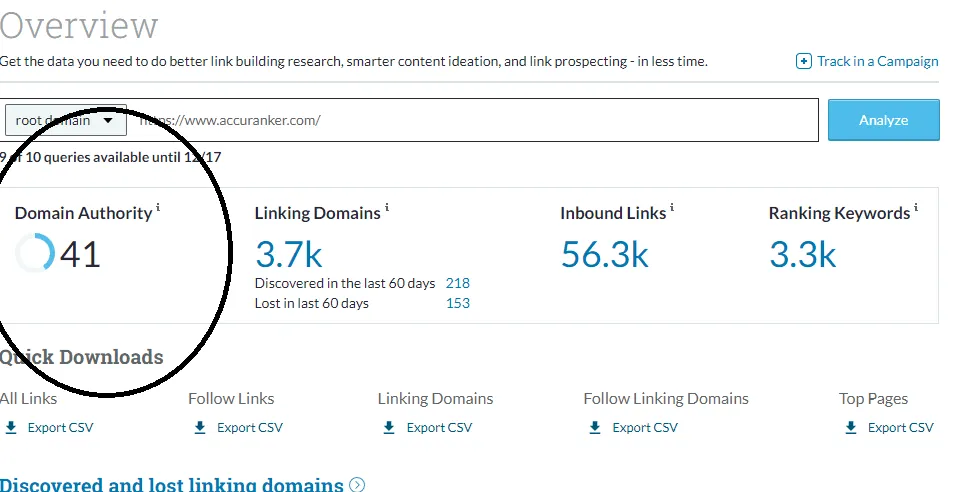
Task: Click the 153 lost domains link
Action: [458, 303]
